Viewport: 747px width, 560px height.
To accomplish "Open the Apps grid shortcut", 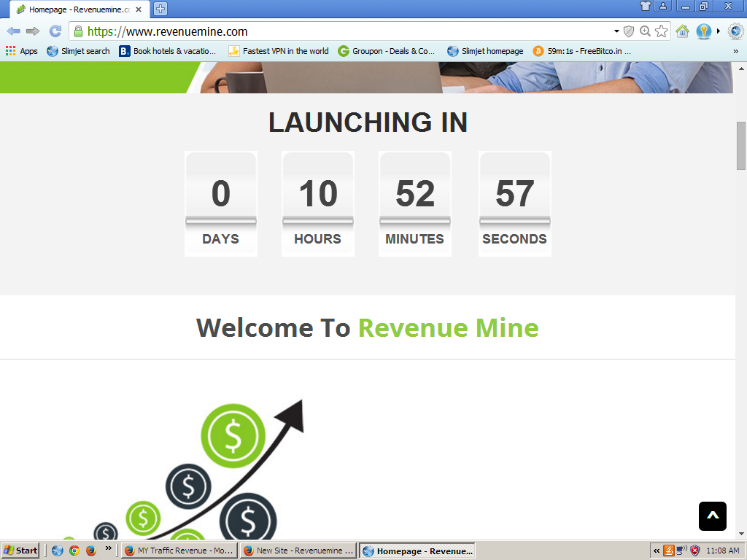I will [x=21, y=51].
